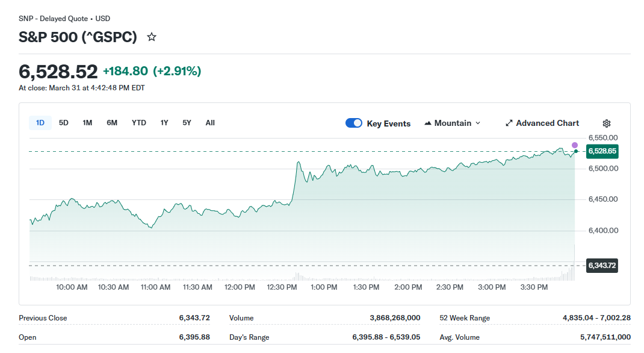
Task: Click the 6,528.65 current price label
Action: pos(602,151)
